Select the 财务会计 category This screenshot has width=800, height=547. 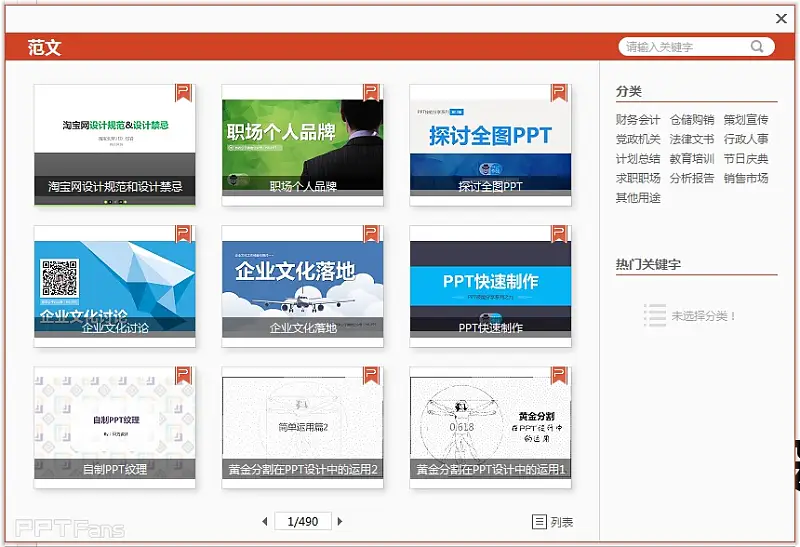[638, 120]
